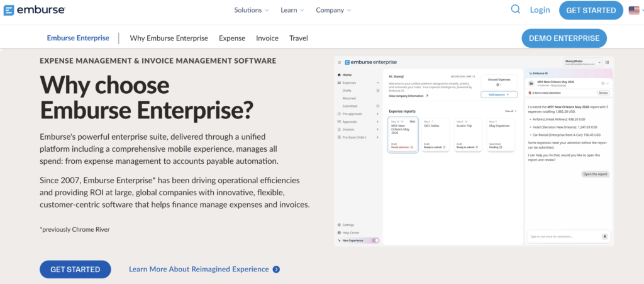Click the "*previously Chrome River" footnote text
The width and height of the screenshot is (644, 284).
coord(75,230)
